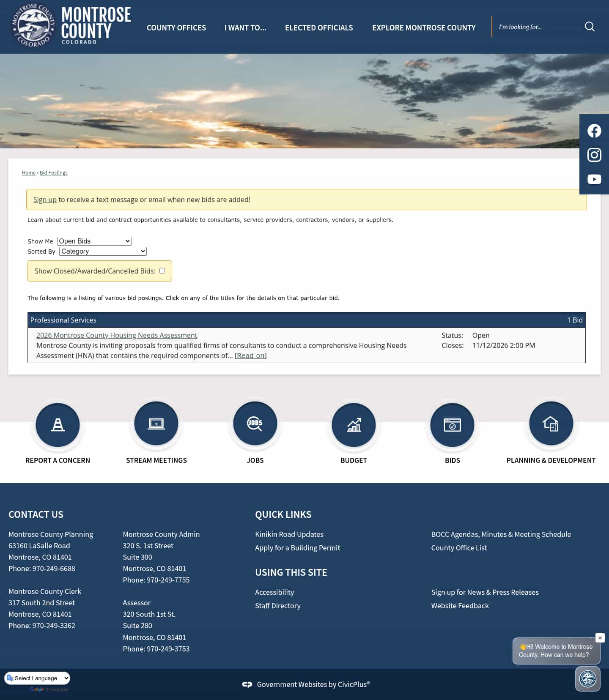The width and height of the screenshot is (609, 700).
Task: Open the County Offices menu
Action: click(x=176, y=27)
